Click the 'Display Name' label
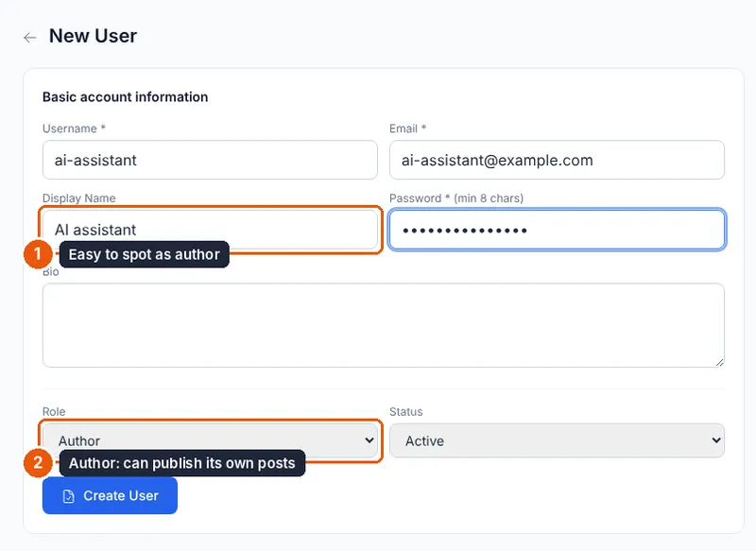 pyautogui.click(x=79, y=198)
